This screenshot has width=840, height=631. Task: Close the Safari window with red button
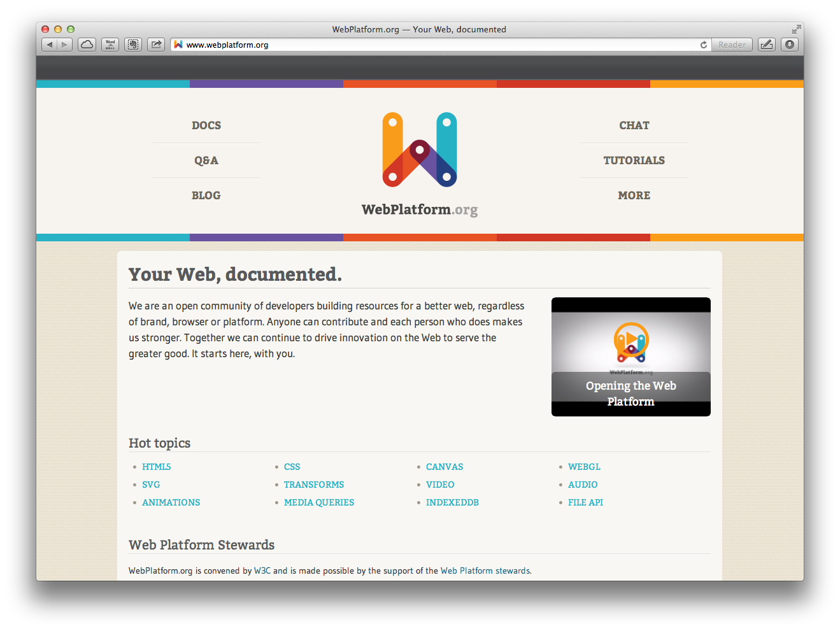click(45, 29)
